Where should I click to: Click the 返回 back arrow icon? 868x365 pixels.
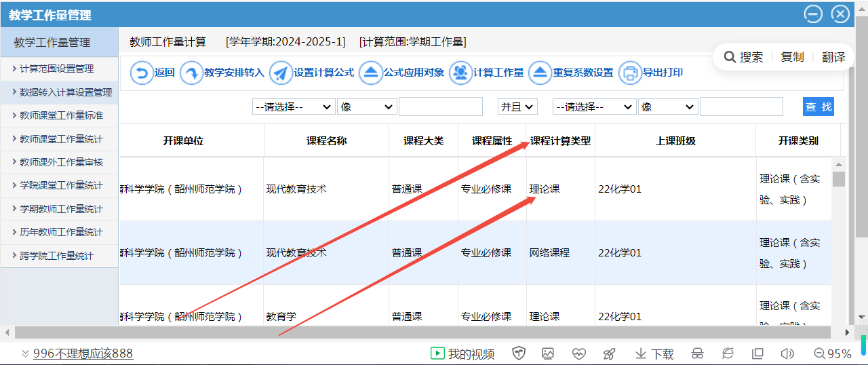click(x=142, y=73)
